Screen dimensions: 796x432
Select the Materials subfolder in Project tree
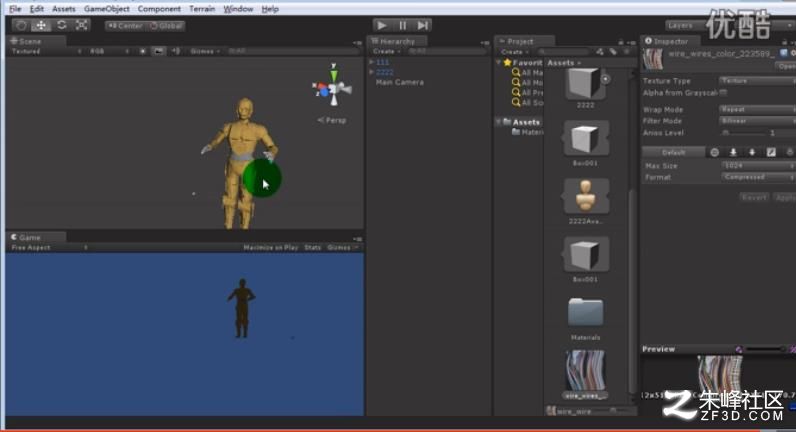point(528,132)
